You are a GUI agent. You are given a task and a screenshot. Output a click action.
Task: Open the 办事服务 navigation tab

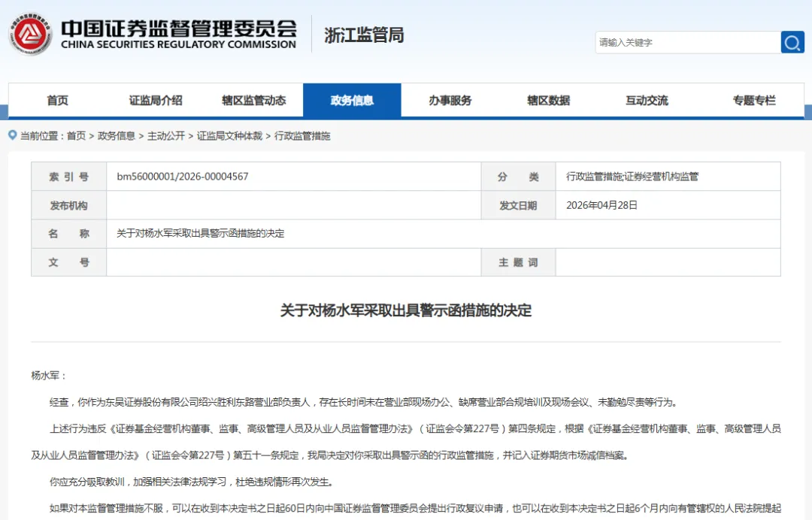coord(453,100)
